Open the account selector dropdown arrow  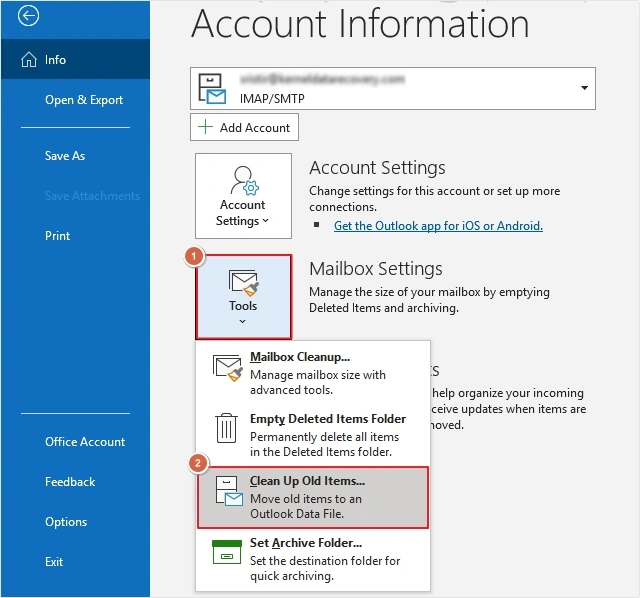pyautogui.click(x=584, y=88)
